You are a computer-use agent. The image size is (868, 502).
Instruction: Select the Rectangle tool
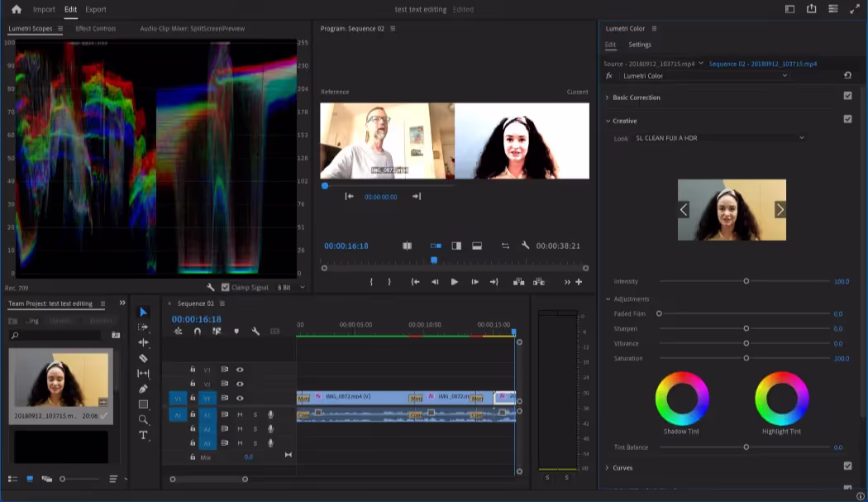tap(143, 404)
